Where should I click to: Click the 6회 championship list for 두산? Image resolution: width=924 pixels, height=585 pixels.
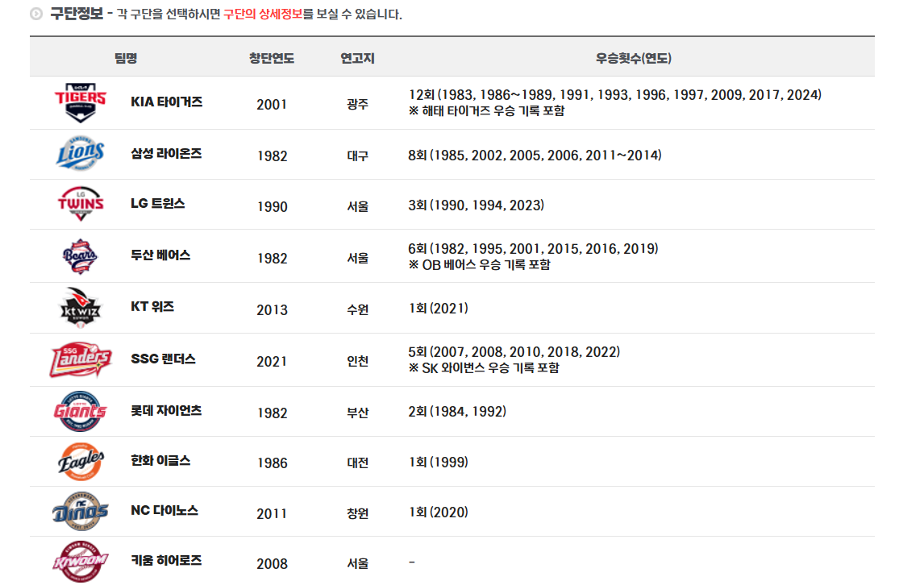click(x=533, y=249)
